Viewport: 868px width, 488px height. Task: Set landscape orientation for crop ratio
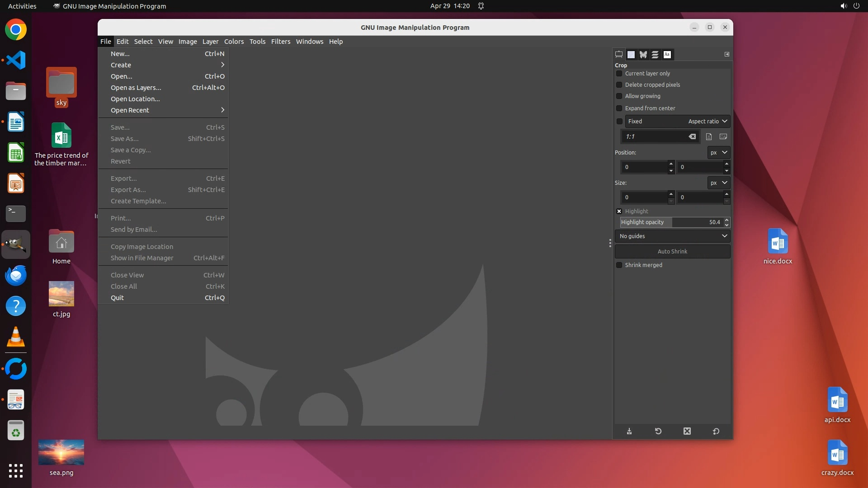pos(723,136)
